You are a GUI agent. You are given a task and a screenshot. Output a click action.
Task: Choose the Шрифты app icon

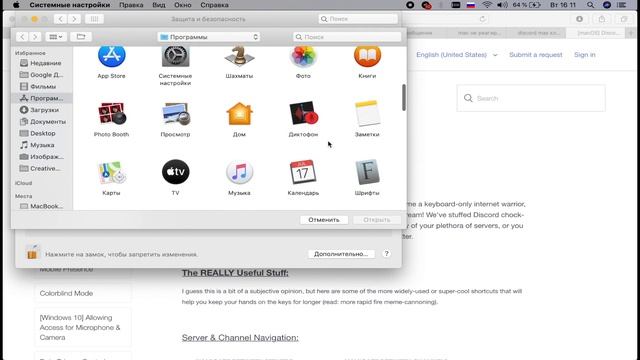click(367, 172)
